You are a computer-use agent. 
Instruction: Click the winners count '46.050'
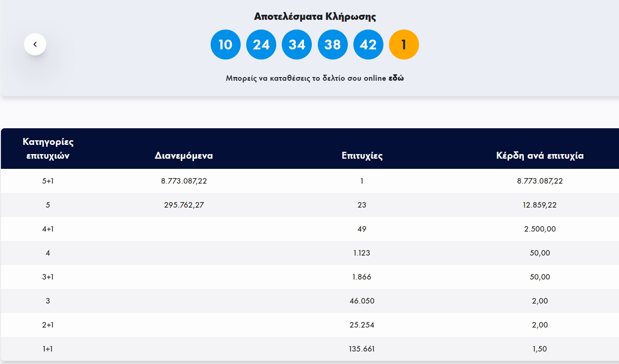362,301
